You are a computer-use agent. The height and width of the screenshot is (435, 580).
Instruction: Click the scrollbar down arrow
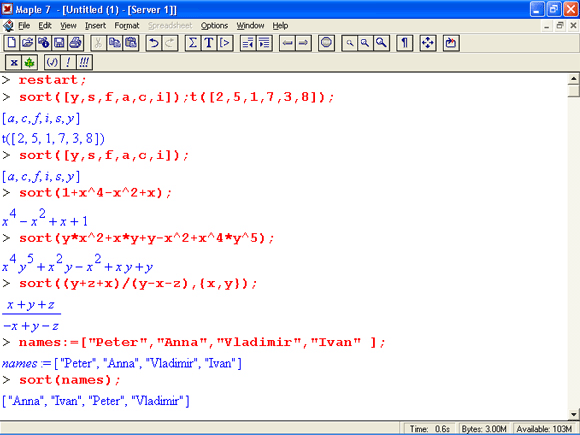tap(573, 414)
